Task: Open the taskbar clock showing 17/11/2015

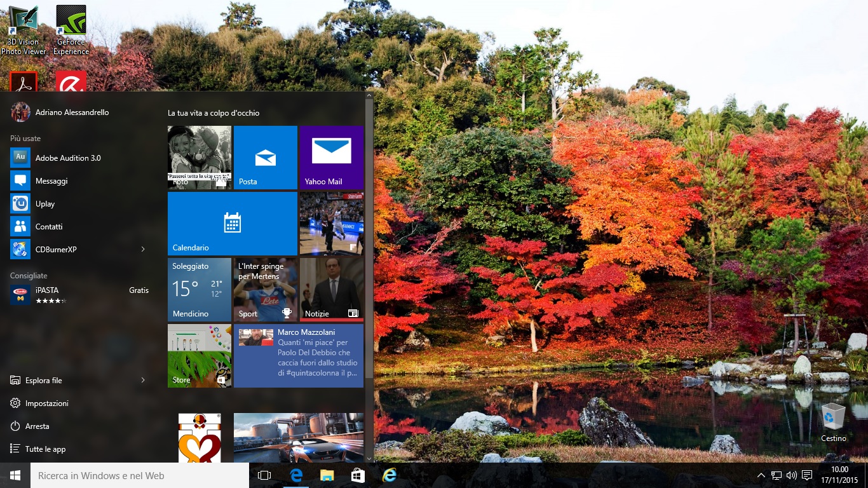Action: tap(840, 475)
